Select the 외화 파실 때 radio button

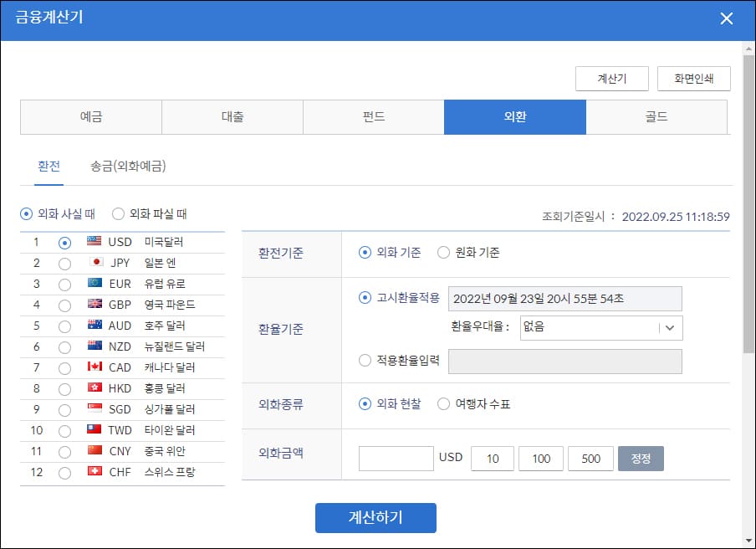pos(120,212)
